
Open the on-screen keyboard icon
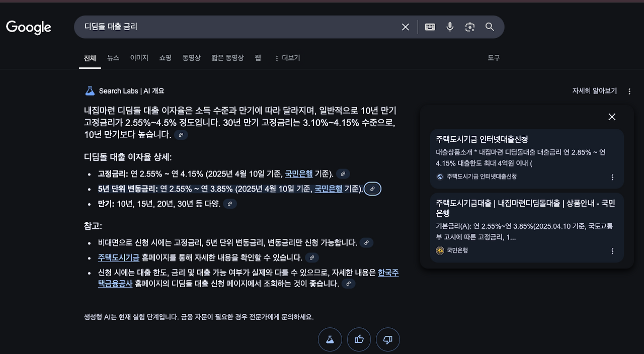click(430, 27)
